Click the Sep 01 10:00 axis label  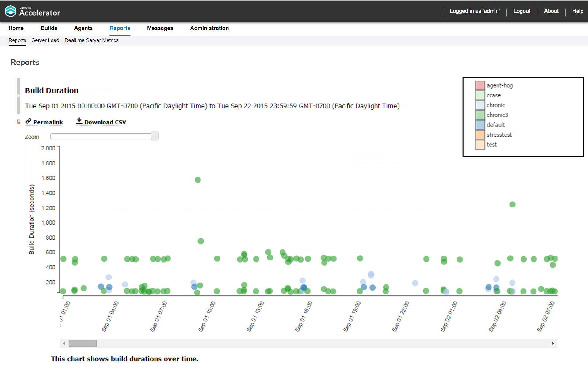point(207,316)
